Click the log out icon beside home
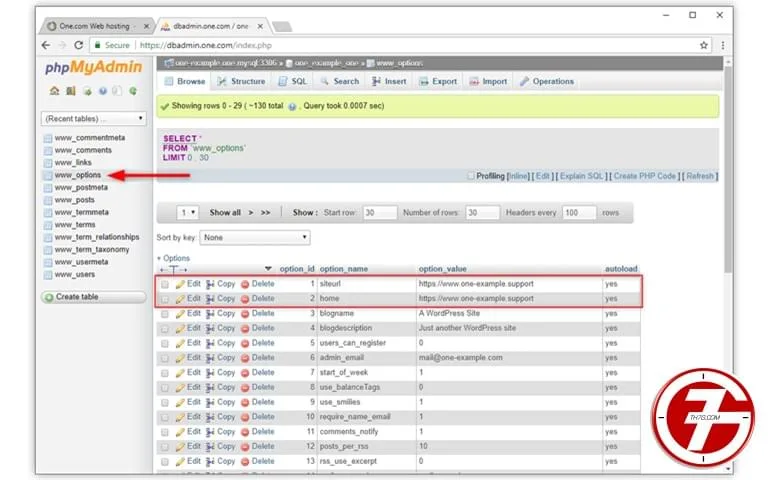Image resolution: width=768 pixels, height=480 pixels. 71,91
